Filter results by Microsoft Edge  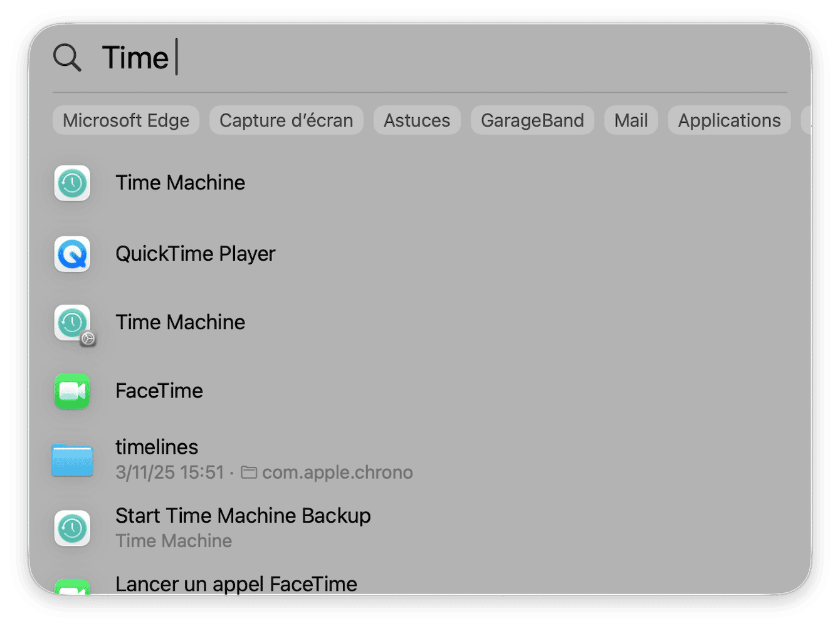(x=125, y=120)
